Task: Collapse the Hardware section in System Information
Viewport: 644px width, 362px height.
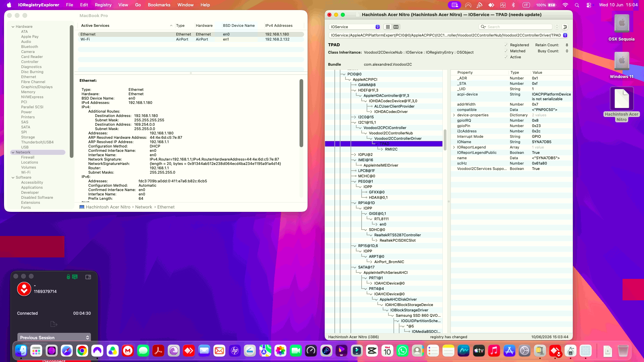Action: pyautogui.click(x=13, y=26)
